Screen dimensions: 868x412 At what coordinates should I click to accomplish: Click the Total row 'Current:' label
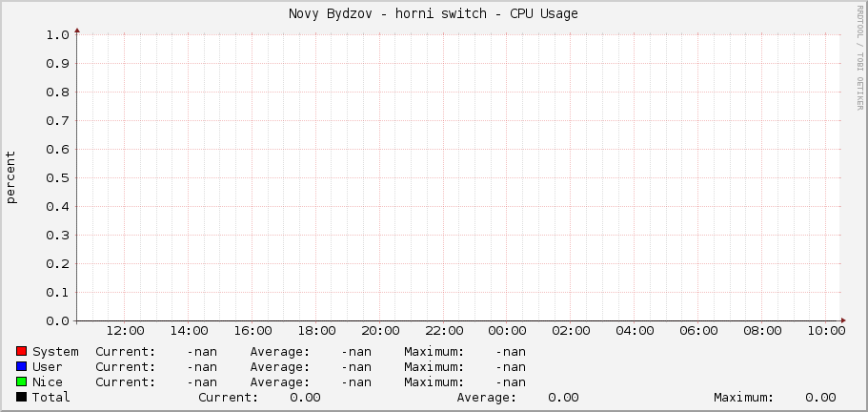point(228,397)
